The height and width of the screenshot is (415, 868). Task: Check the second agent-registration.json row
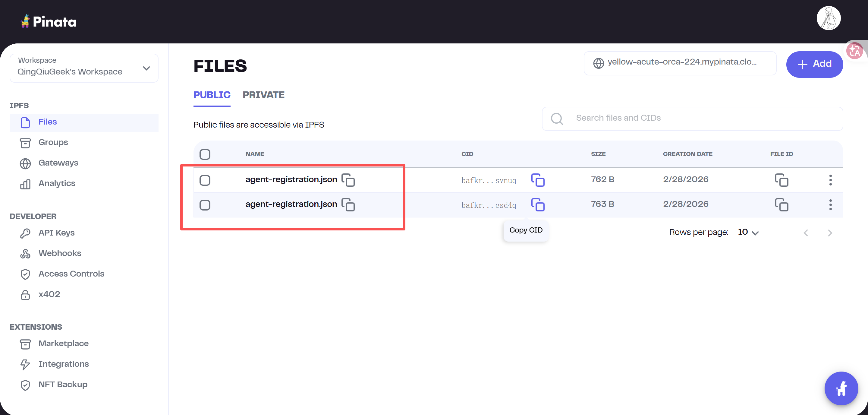click(x=205, y=204)
